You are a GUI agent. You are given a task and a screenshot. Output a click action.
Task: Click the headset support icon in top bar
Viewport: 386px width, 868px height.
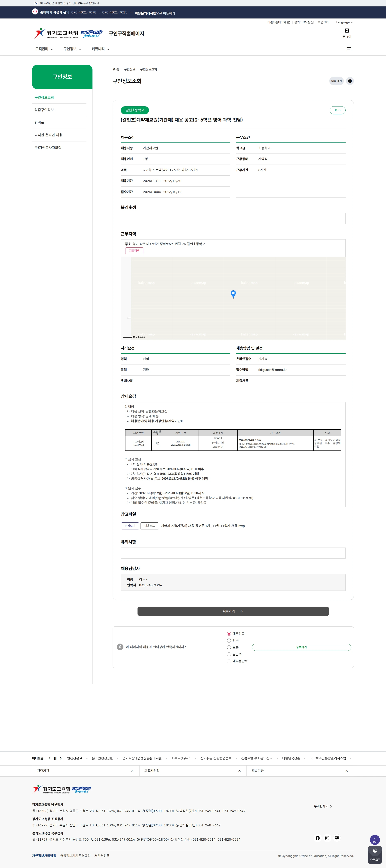(x=35, y=11)
